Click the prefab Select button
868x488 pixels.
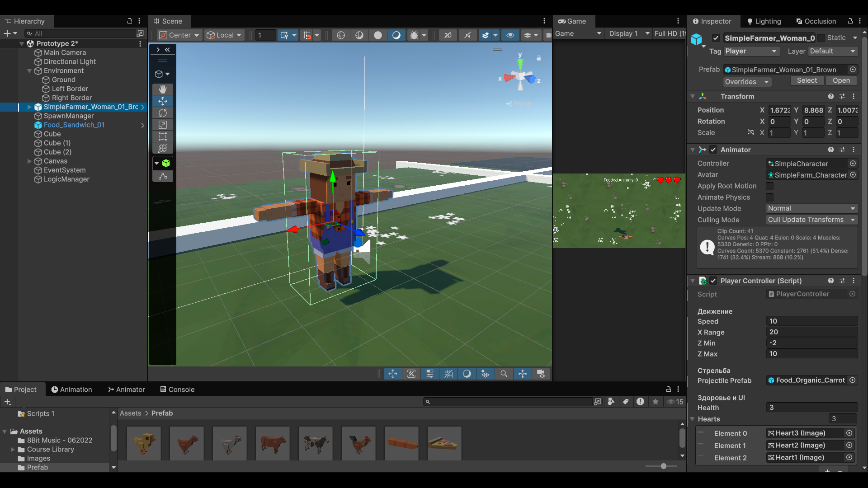click(807, 80)
